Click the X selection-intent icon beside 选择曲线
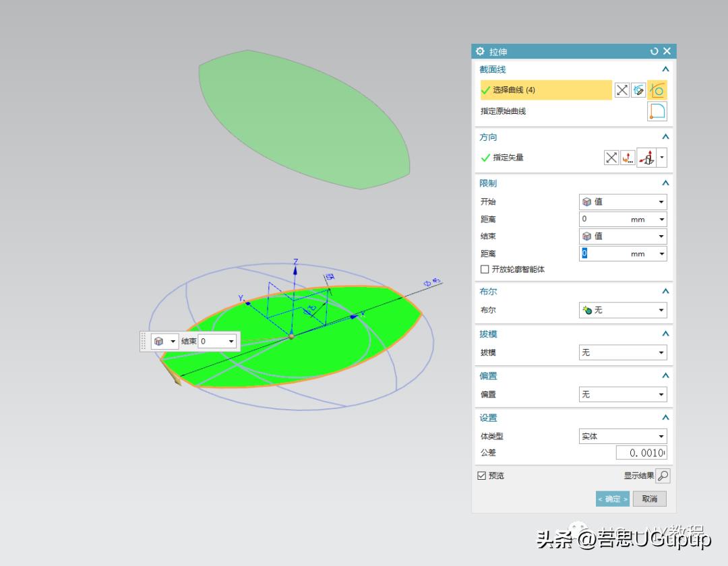This screenshot has width=728, height=566. pyautogui.click(x=621, y=90)
